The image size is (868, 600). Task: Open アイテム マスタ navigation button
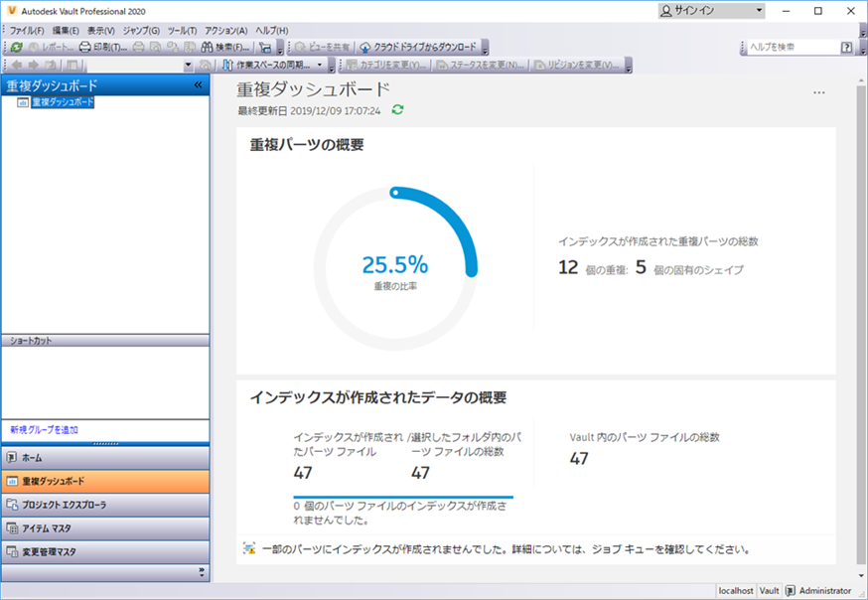105,528
